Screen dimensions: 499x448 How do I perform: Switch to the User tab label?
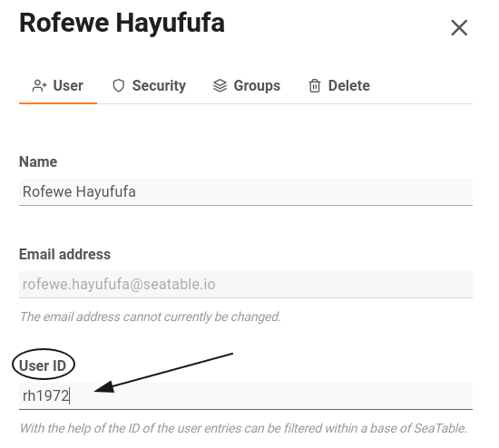68,86
